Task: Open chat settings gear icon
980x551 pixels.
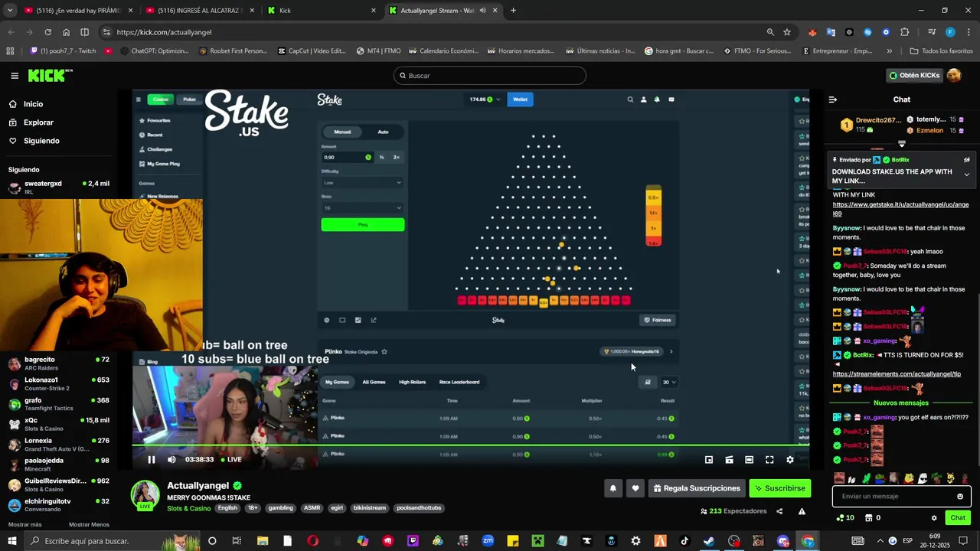Action: point(934,518)
